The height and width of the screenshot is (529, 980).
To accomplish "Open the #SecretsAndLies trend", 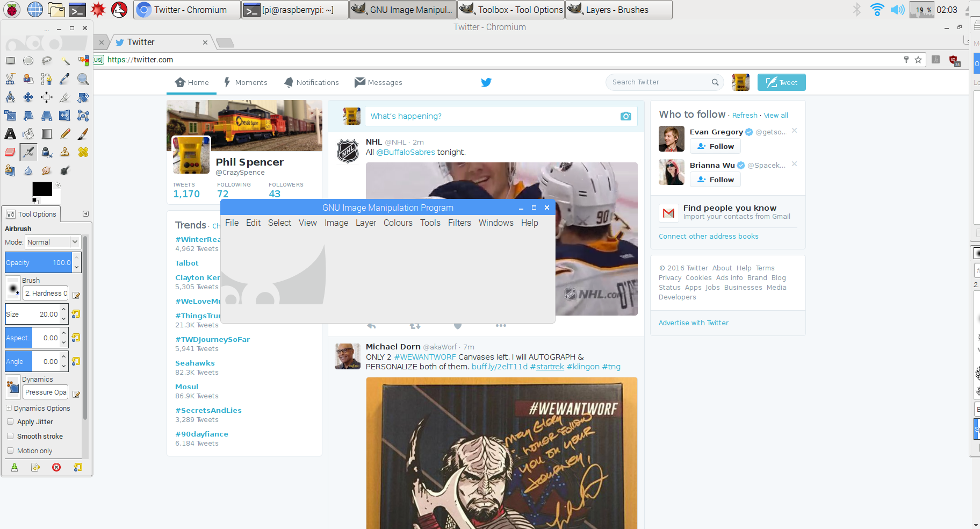I will coord(208,410).
